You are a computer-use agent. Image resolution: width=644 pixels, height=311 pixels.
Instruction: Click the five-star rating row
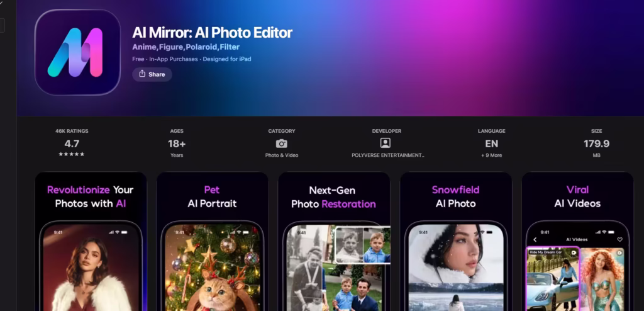tap(72, 154)
